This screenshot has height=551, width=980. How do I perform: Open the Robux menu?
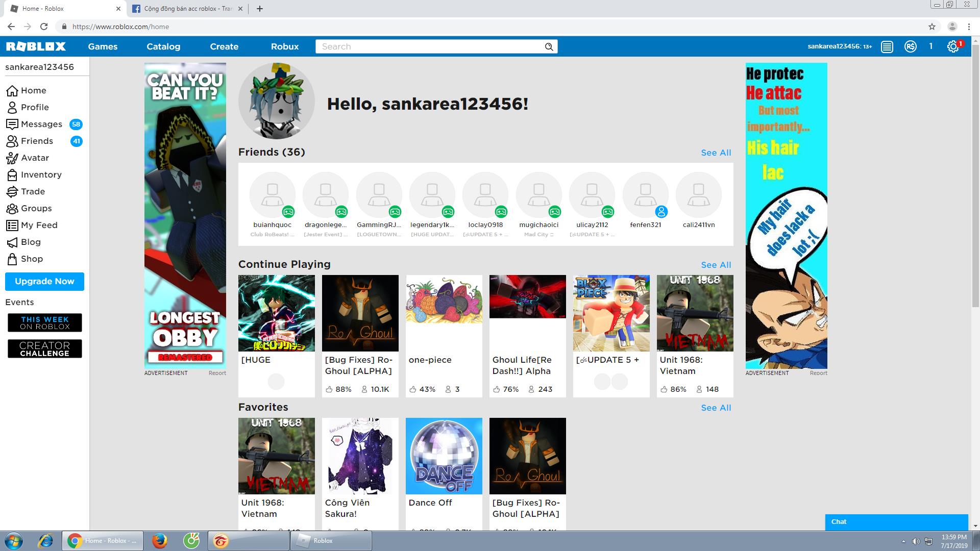click(285, 46)
